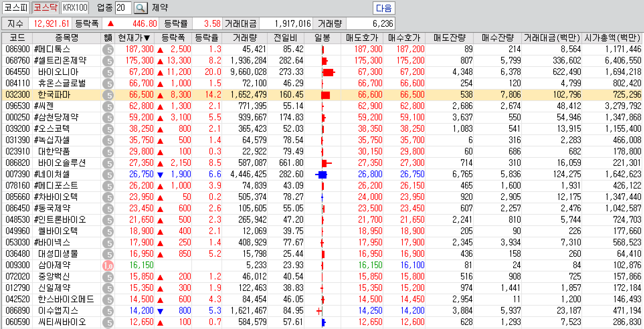Click the margin icon in 씨티씨바이오 row
Screen dimensions: 644x329
pos(108,322)
